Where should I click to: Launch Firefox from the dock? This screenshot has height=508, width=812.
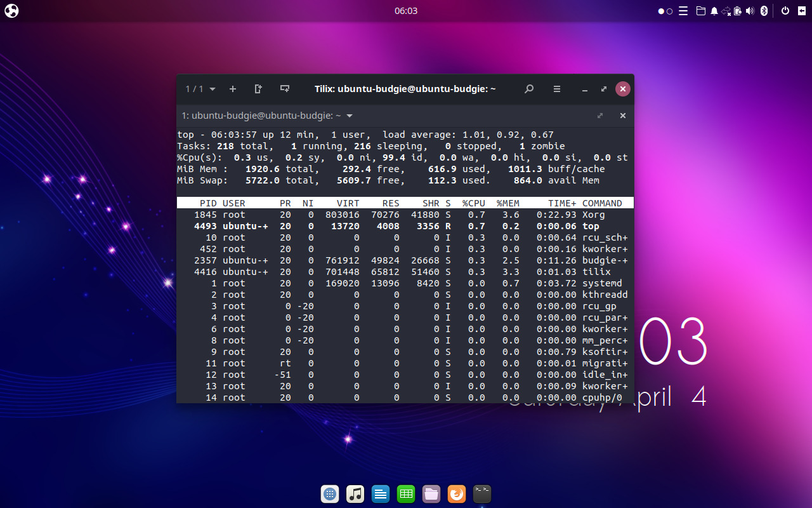pos(457,493)
